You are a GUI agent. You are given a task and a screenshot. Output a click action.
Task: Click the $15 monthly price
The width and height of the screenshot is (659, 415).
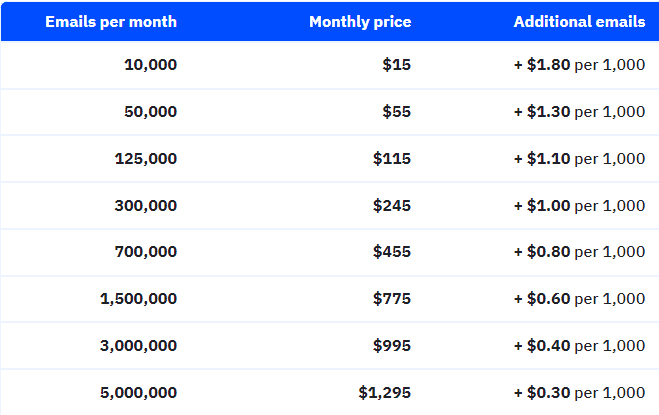396,65
